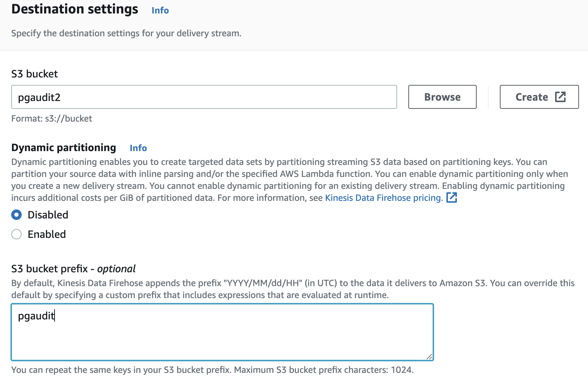Viewport: 588px width, 380px height.
Task: Click the maximum prefix characters note
Action: tap(212, 370)
